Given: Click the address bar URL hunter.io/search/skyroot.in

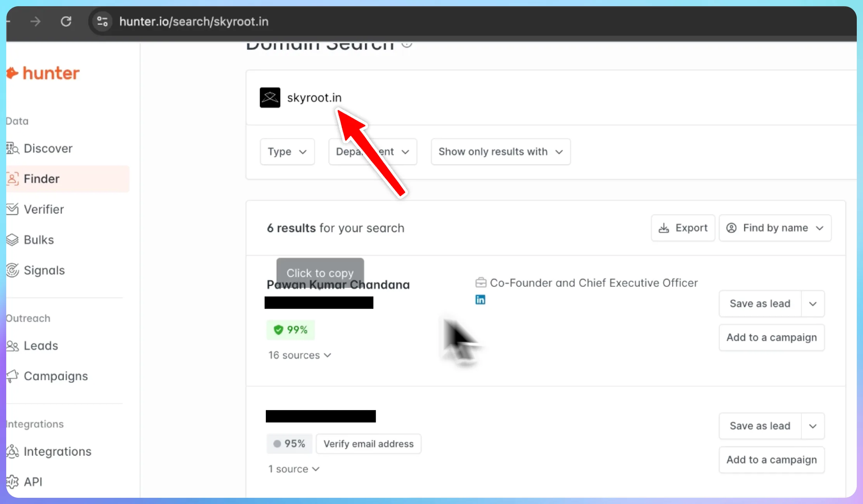Looking at the screenshot, I should [194, 21].
